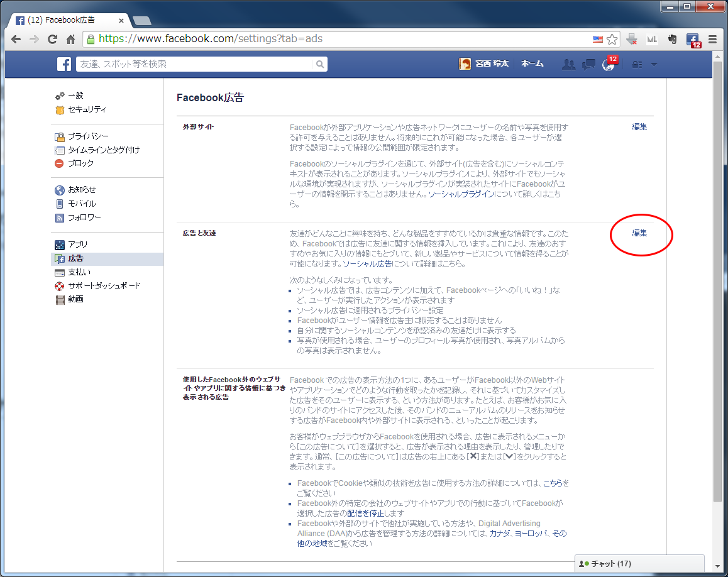This screenshot has height=577, width=728.
Task: Click the Facebook logo in header
Action: tap(64, 64)
